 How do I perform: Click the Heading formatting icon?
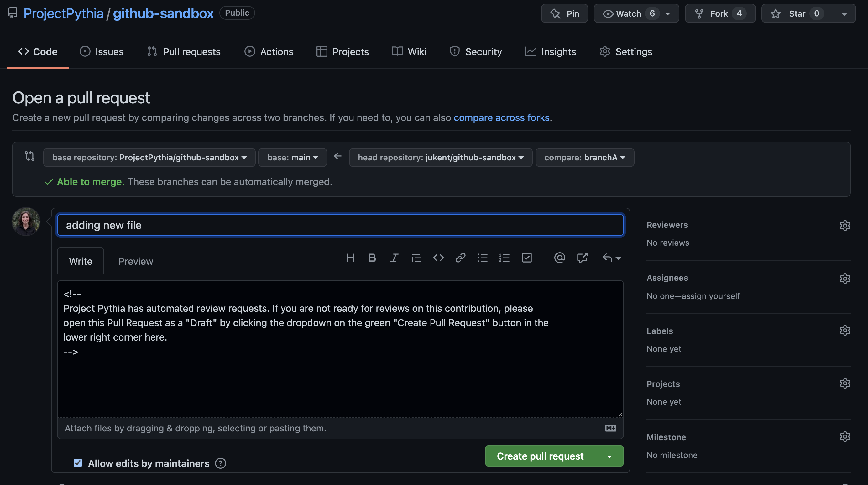[350, 258]
